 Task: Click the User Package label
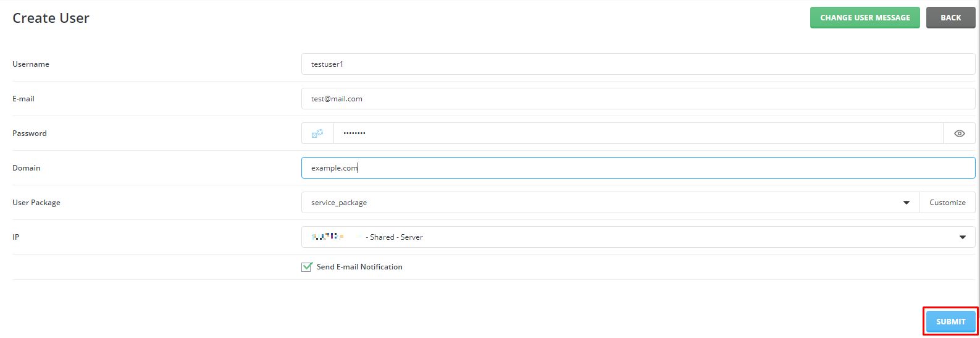[36, 203]
